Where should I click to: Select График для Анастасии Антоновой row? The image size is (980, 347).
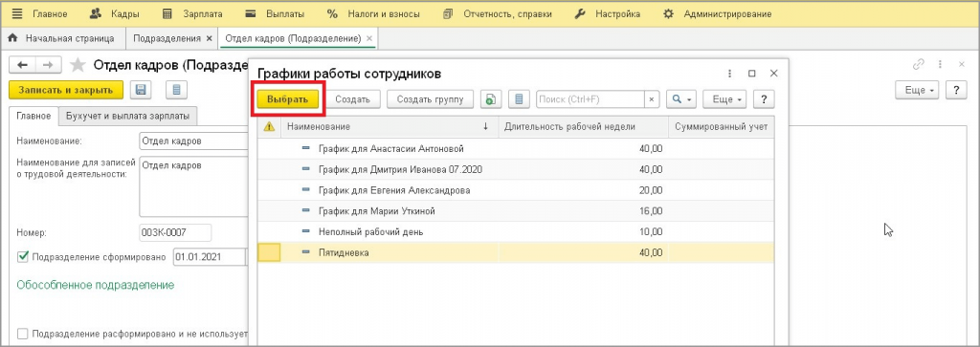coord(516,149)
